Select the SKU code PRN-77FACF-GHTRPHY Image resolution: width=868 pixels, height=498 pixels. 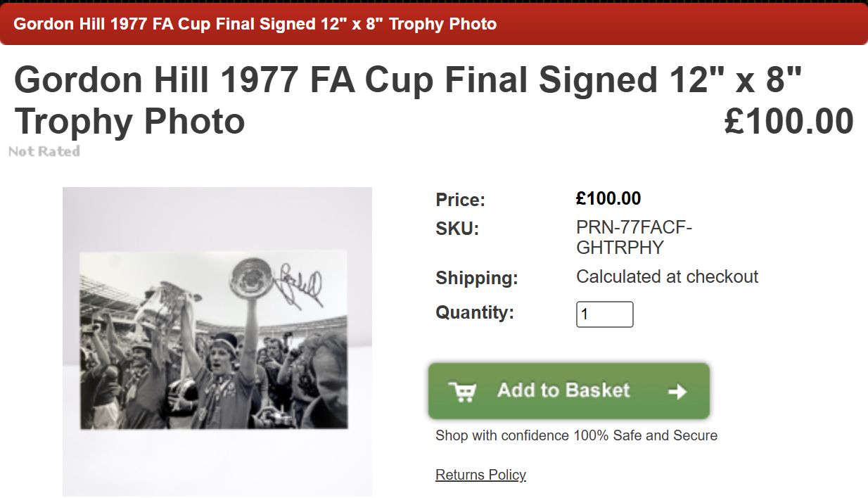pos(634,238)
